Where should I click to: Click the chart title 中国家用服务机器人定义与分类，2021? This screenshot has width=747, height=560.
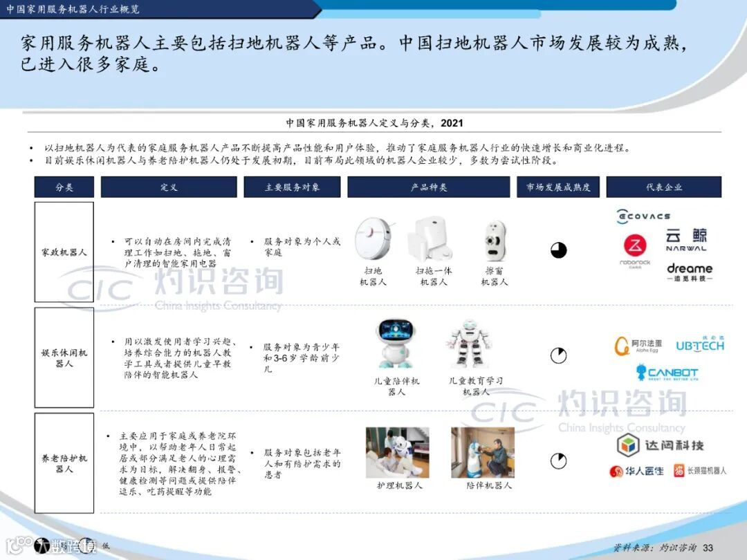(374, 123)
